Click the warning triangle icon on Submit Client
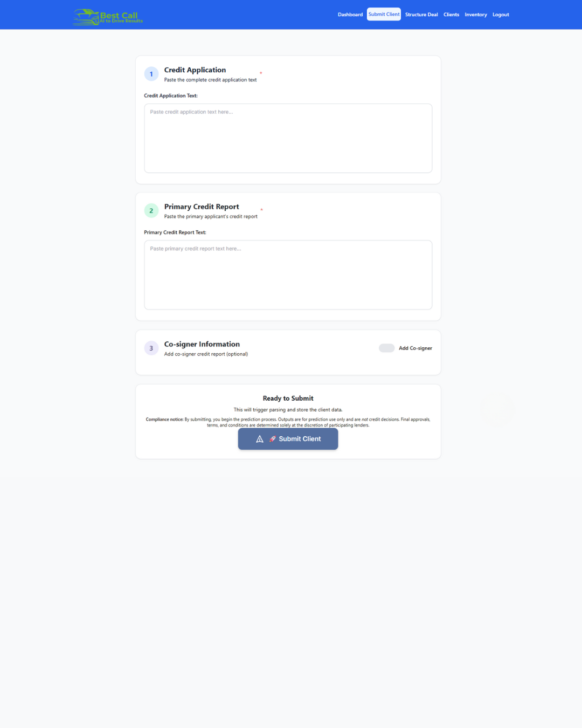582x728 pixels. tap(260, 439)
